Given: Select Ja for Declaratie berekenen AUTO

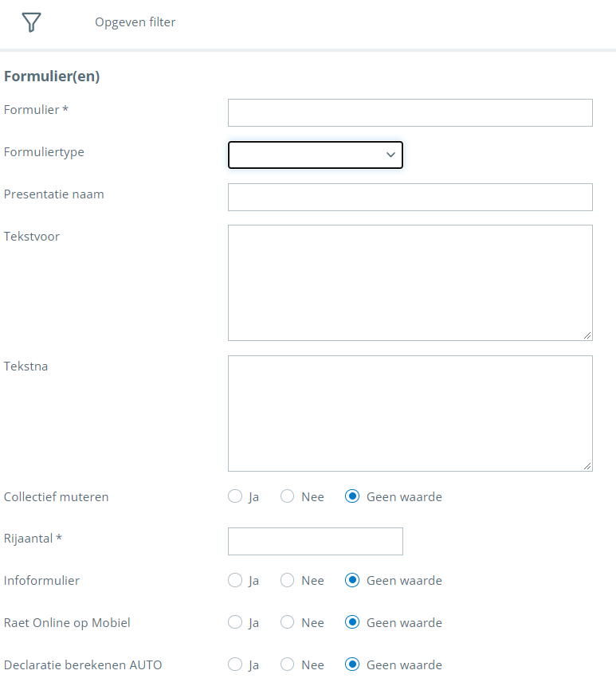Looking at the screenshot, I should tap(235, 664).
